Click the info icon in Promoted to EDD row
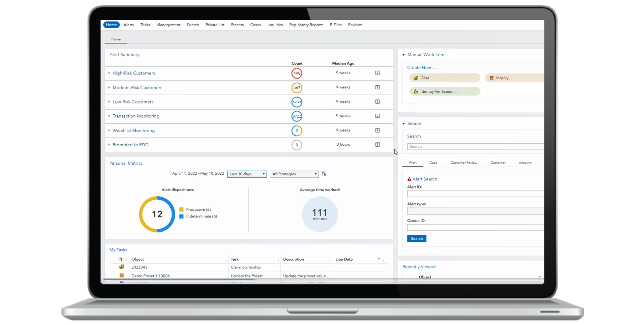The image size is (644, 325). [377, 145]
